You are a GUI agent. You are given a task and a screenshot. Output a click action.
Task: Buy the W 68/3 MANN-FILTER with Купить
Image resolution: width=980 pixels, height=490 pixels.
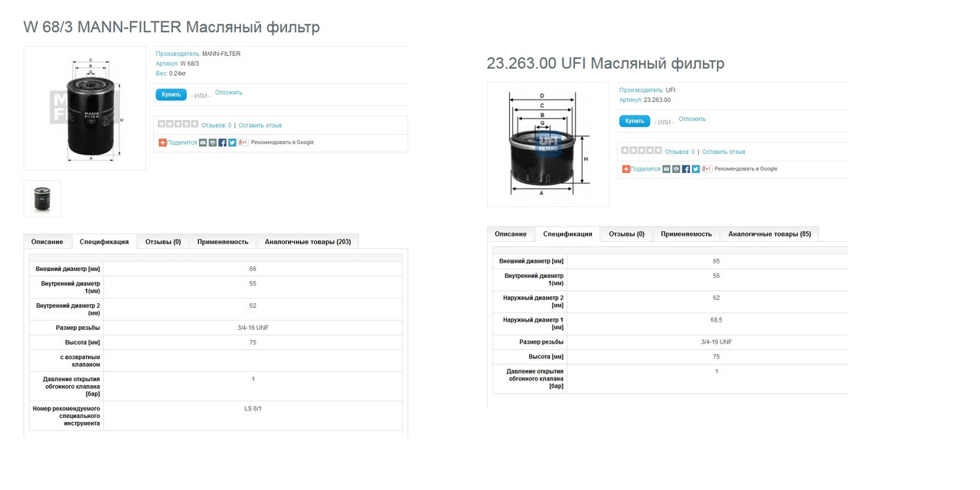click(x=171, y=95)
